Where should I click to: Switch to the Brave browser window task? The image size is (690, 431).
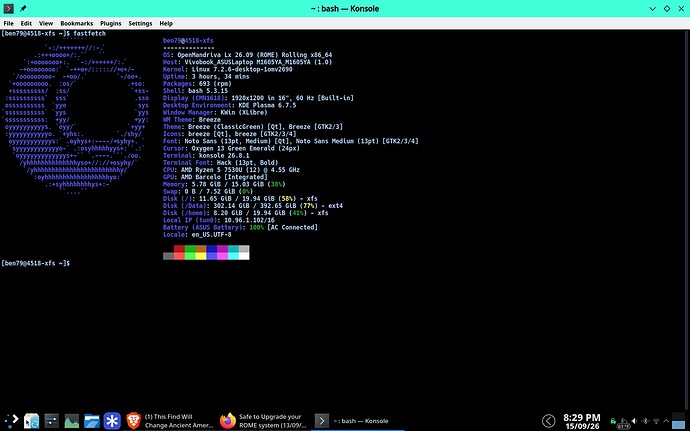(x=170, y=421)
